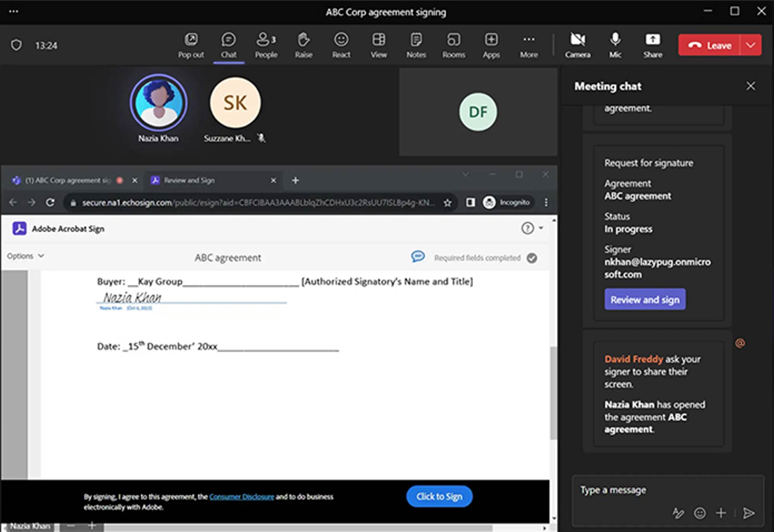Click the Adobe Acrobat Sign logo

pyautogui.click(x=20, y=228)
